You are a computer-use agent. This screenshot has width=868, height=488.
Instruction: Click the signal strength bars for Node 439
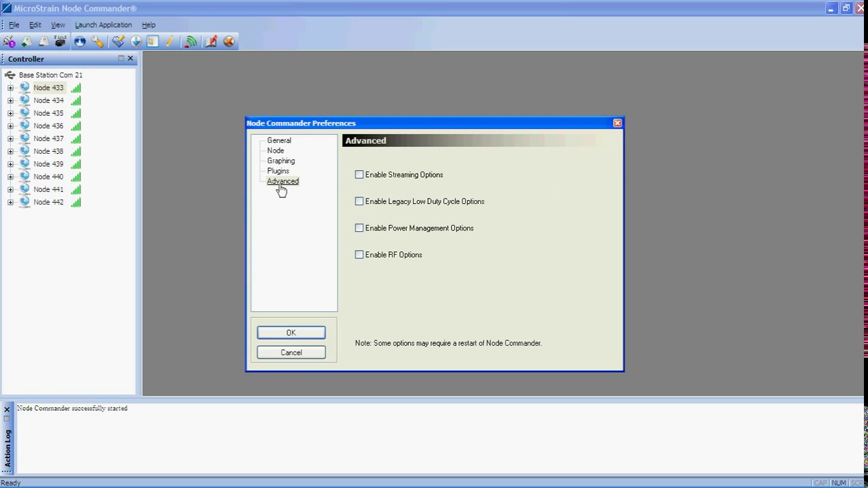[76, 164]
